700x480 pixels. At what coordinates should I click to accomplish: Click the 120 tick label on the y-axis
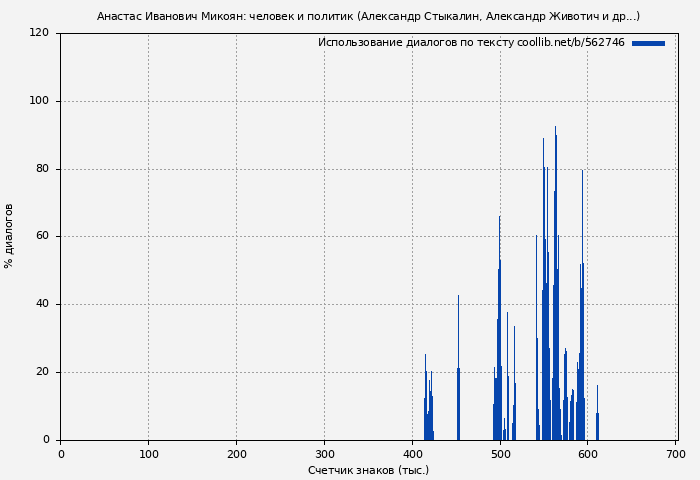[x=39, y=33]
